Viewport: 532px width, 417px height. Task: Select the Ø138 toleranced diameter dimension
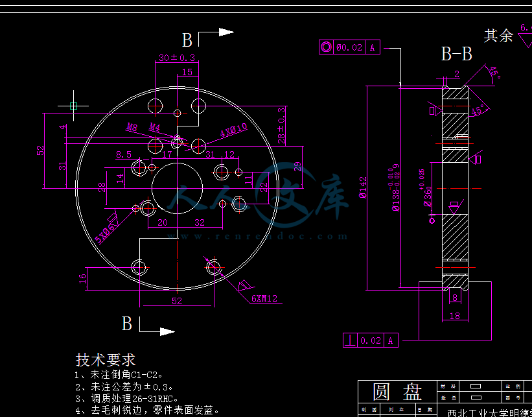click(x=395, y=188)
